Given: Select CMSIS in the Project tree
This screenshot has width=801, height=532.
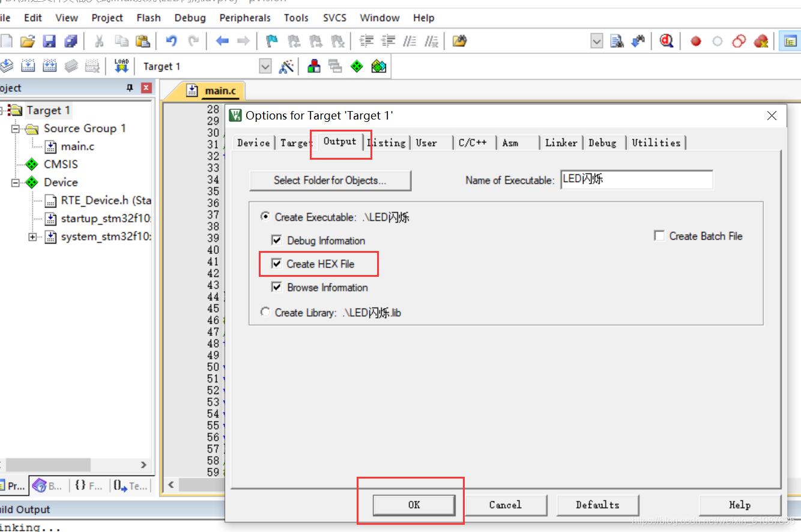Looking at the screenshot, I should (x=61, y=165).
